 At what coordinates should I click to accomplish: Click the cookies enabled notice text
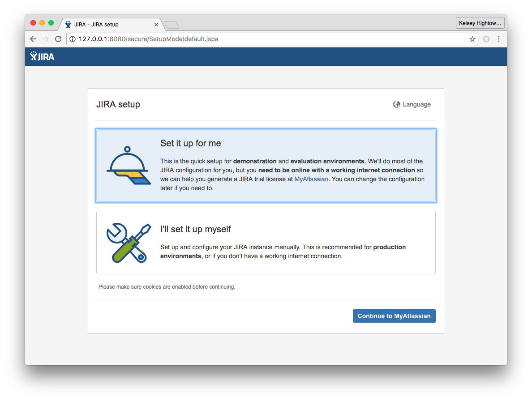(167, 287)
